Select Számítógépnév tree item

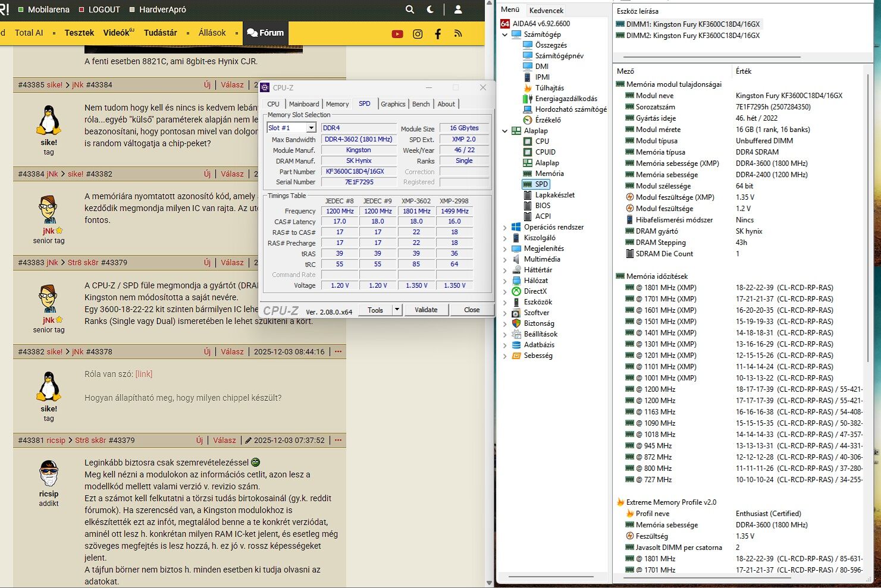(559, 56)
